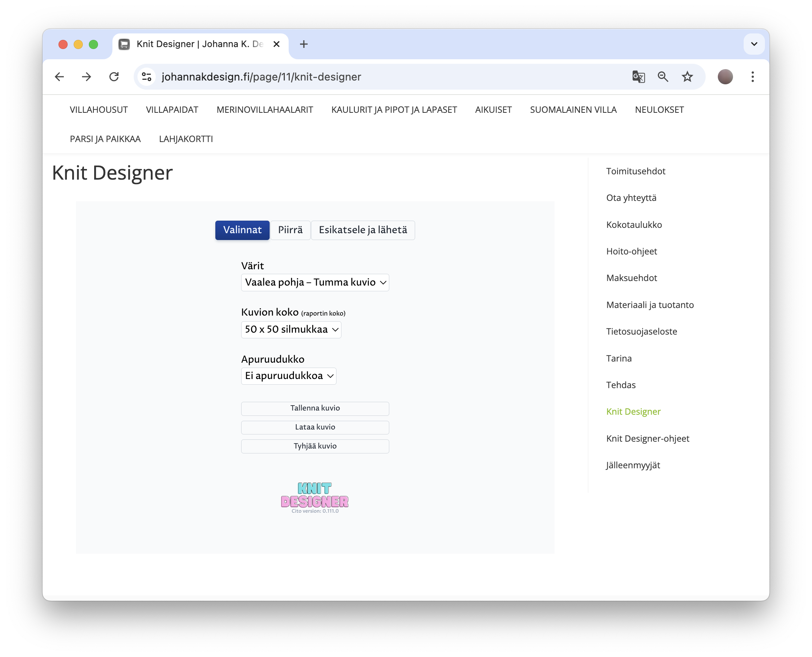Click the Google Translate icon
Screen dimensions: 812x657
coord(638,77)
